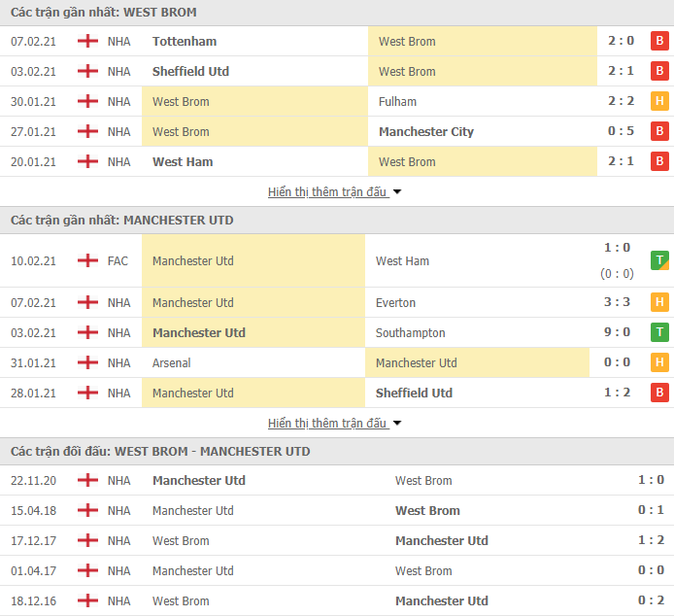Click the England flag beside 07.02.21 Tottenham row
Screen dimensions: 674x616
[x=87, y=41]
